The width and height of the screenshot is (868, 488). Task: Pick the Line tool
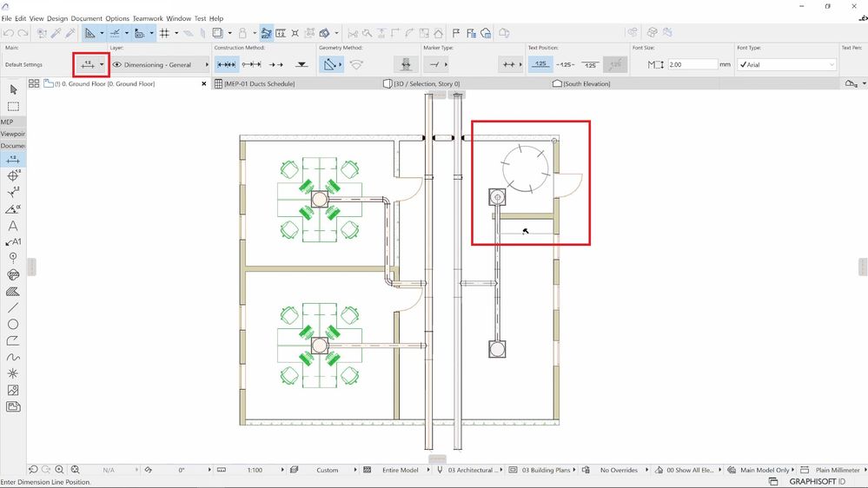pyautogui.click(x=13, y=307)
